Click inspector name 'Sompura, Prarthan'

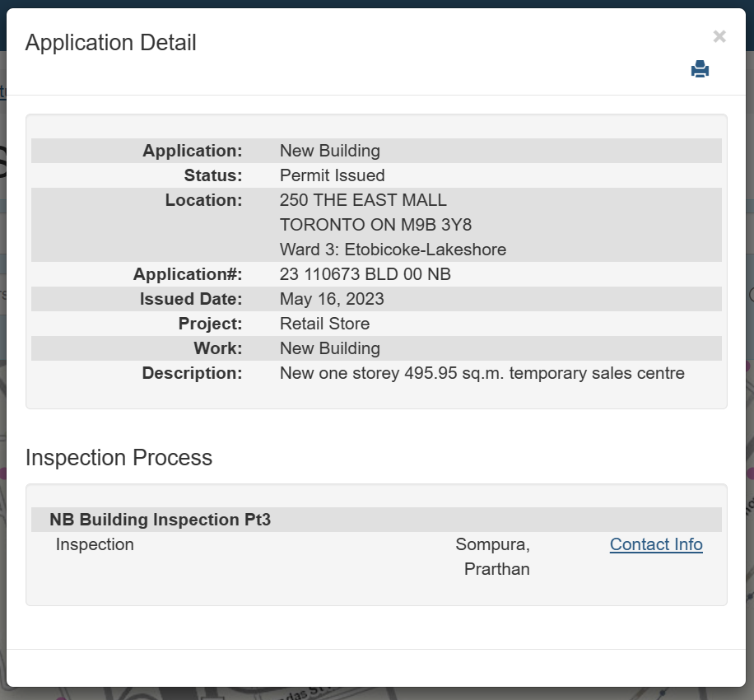click(492, 557)
